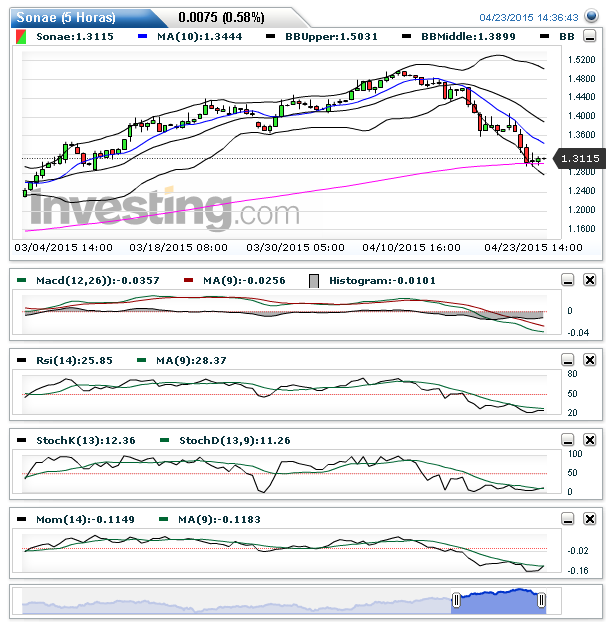Close the Macd indicator panel
This screenshot has height=627, width=613.
(590, 280)
